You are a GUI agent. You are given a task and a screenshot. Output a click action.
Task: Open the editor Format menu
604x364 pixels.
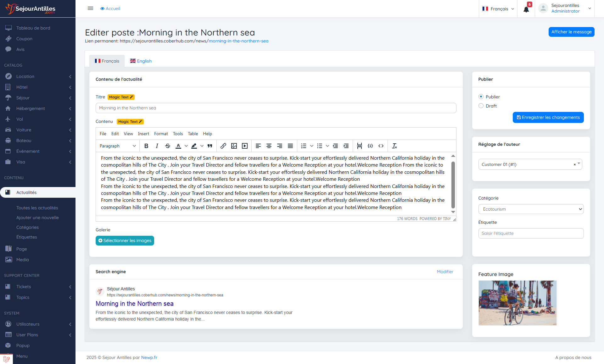(x=161, y=134)
